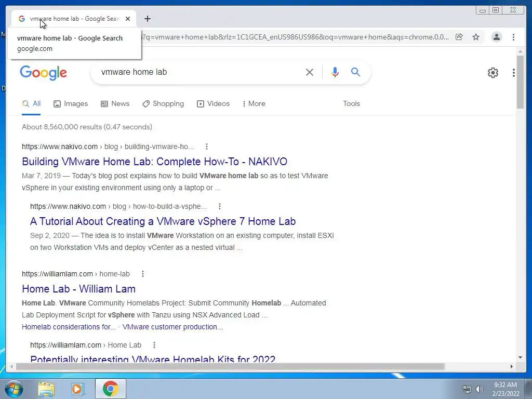Switch to Images results tab

pos(71,104)
